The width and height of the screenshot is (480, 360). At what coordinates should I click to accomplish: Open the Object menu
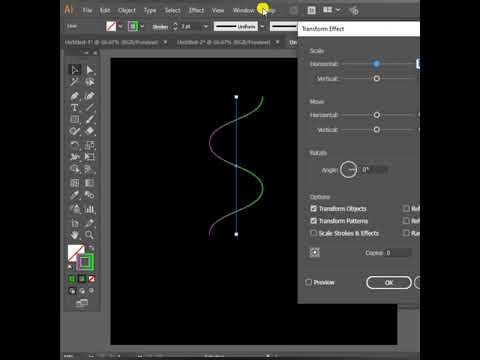coord(127,10)
